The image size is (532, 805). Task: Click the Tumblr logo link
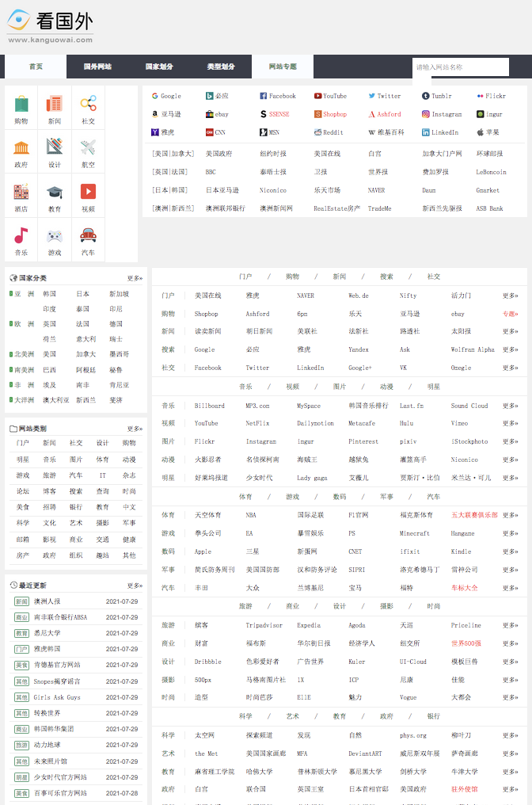(436, 96)
